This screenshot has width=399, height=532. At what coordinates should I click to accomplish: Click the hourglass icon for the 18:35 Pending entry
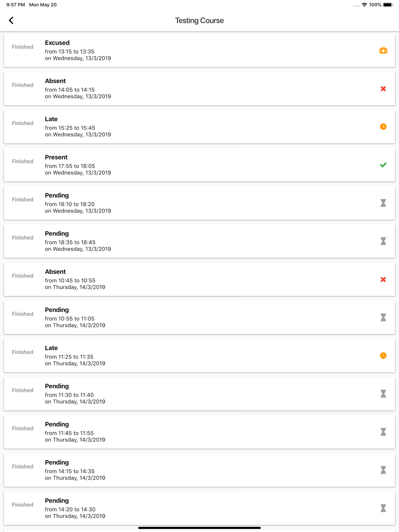(x=383, y=241)
